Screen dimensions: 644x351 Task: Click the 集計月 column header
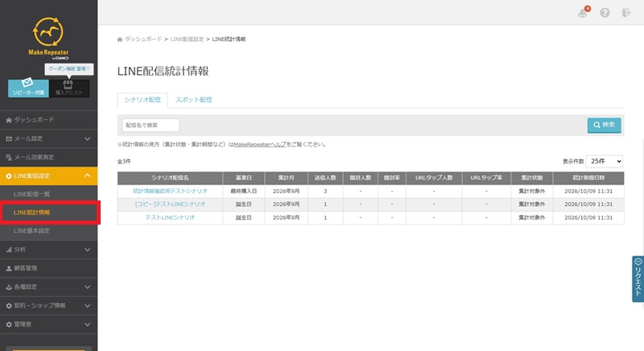point(287,178)
